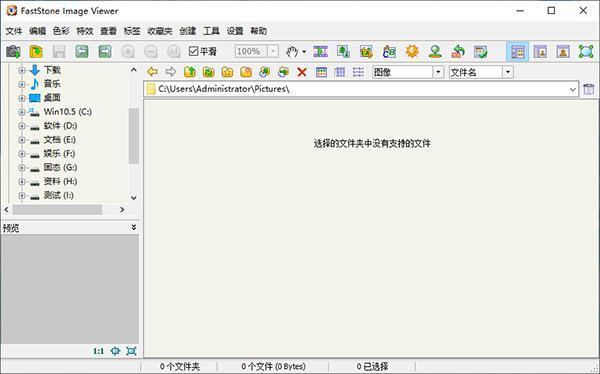
Task: Select the hand pan tool
Action: pos(292,51)
